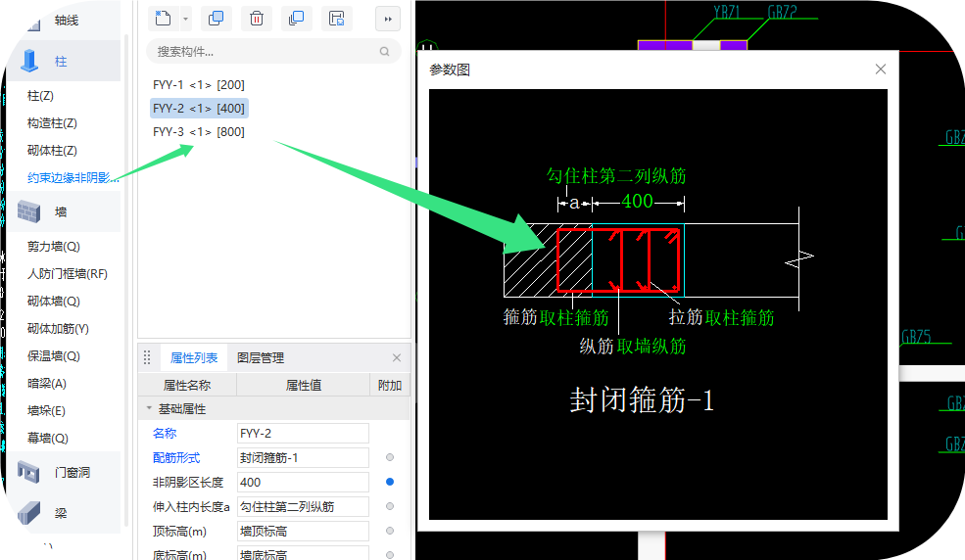This screenshot has height=560, width=965.
Task: Click the 属性值 column header
Action: pyautogui.click(x=304, y=386)
